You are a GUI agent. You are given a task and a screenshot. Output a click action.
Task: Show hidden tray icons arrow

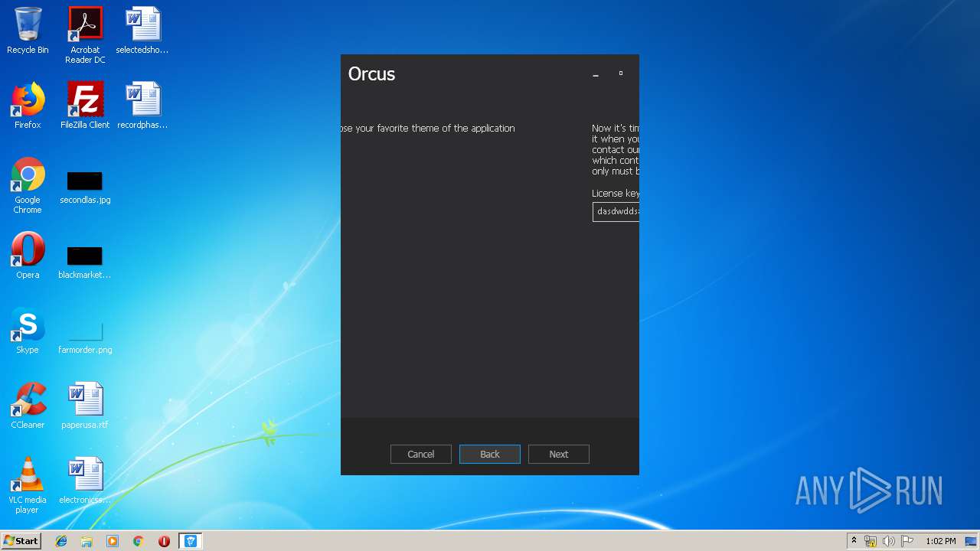tap(854, 541)
